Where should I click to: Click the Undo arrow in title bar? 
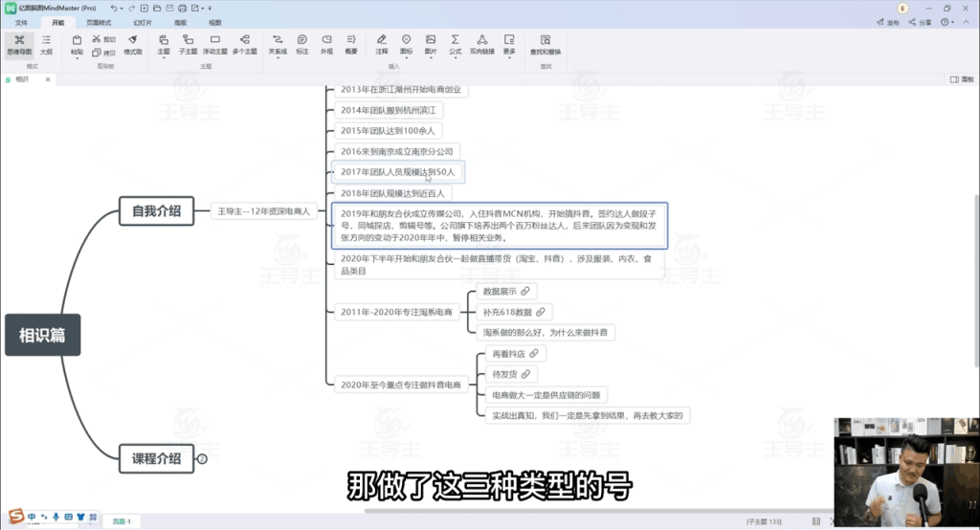tap(113, 8)
